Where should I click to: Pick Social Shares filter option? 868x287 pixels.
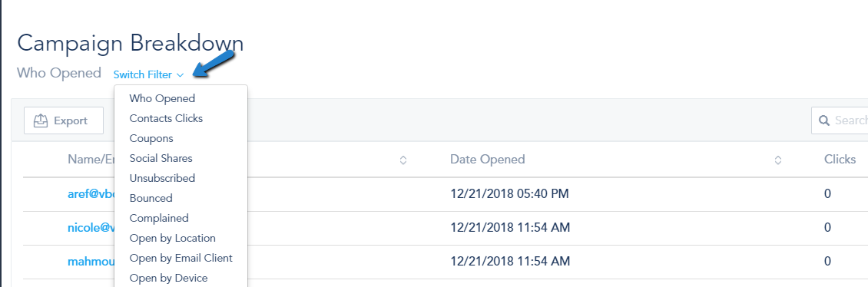coord(161,158)
